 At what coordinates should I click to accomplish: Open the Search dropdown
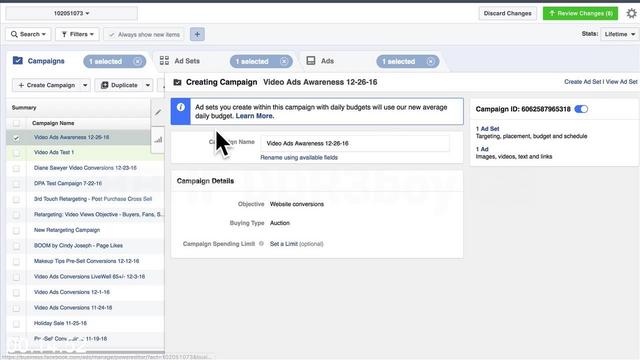click(28, 34)
